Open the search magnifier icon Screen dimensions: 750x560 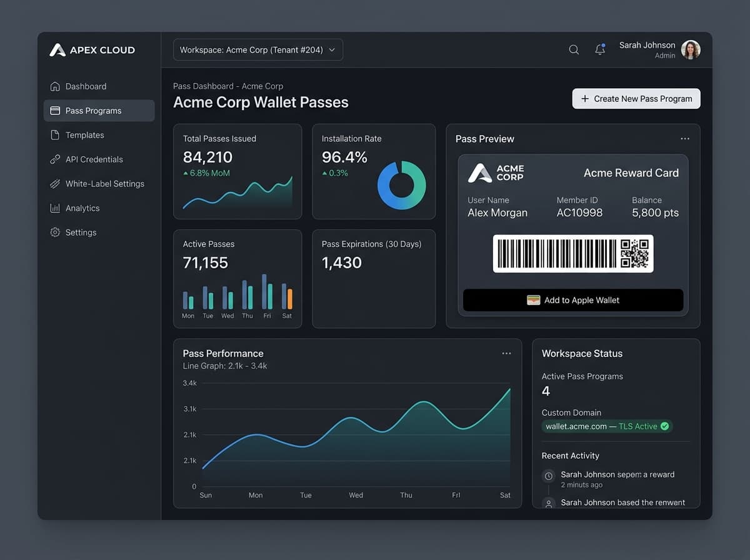(x=574, y=50)
